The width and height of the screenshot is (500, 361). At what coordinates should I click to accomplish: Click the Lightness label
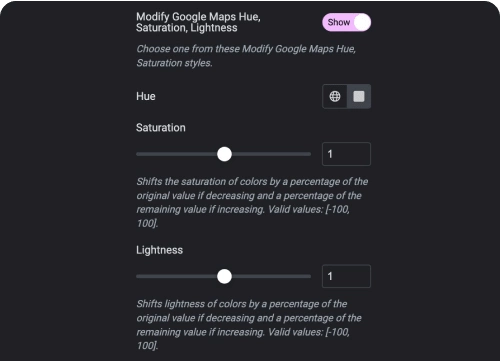coord(159,250)
